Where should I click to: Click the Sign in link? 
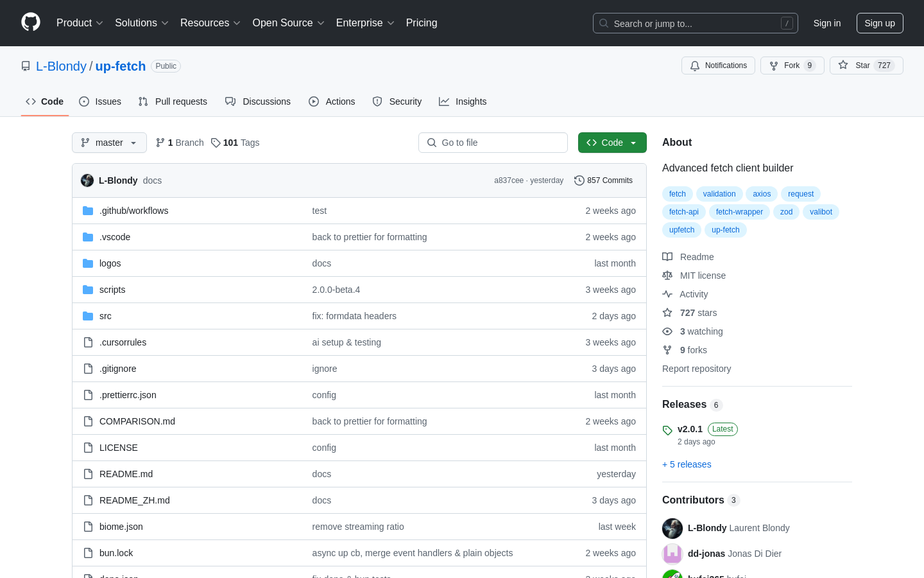pyautogui.click(x=827, y=23)
